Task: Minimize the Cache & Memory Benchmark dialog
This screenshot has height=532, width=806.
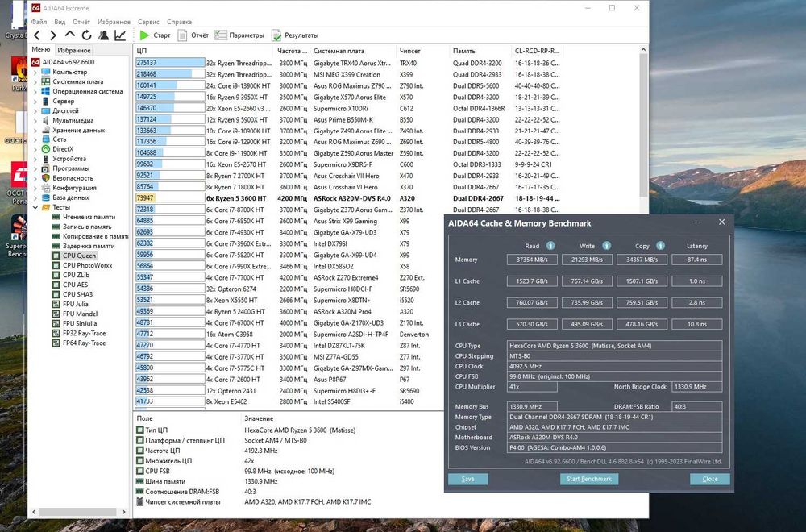Action: [x=697, y=222]
